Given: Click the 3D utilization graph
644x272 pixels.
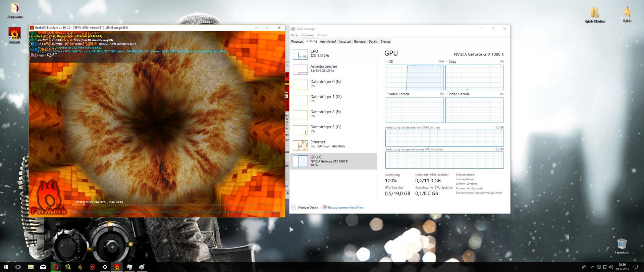Looking at the screenshot, I should pos(415,77).
